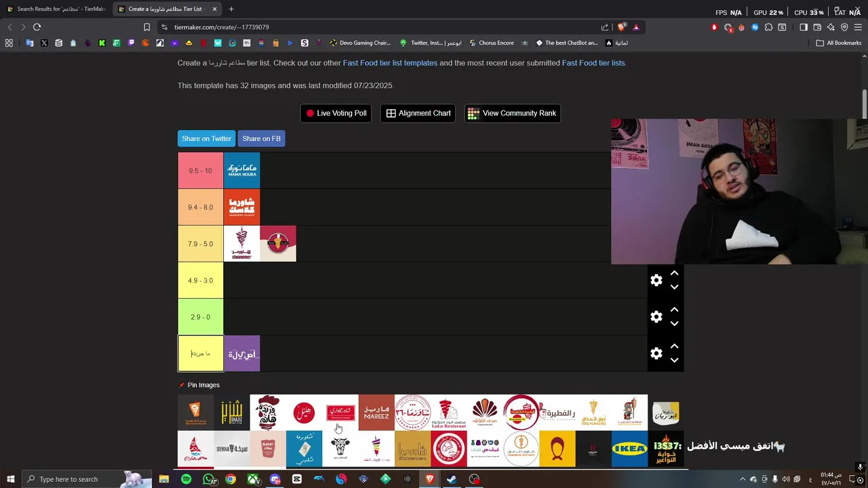
Task: Select the purple logo in the ما جربته tier
Action: (x=241, y=353)
